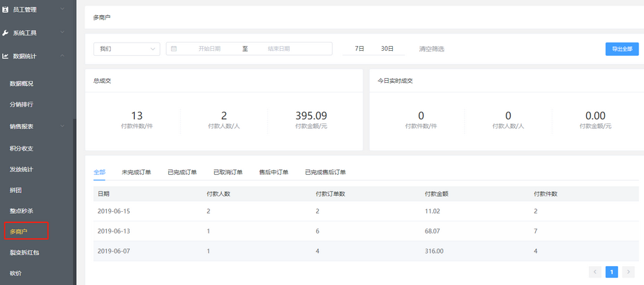Click the employee management person icon

tap(6, 10)
